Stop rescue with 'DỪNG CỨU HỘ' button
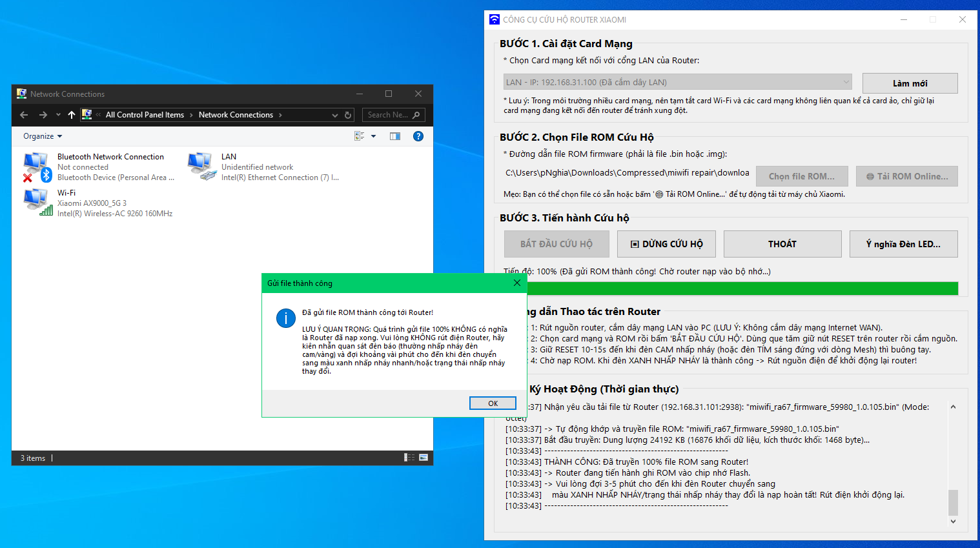Screen dimensions: 980x548 666,244
